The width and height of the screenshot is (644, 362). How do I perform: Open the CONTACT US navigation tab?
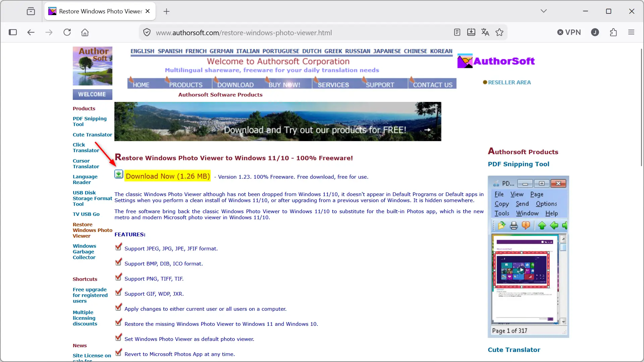point(433,85)
